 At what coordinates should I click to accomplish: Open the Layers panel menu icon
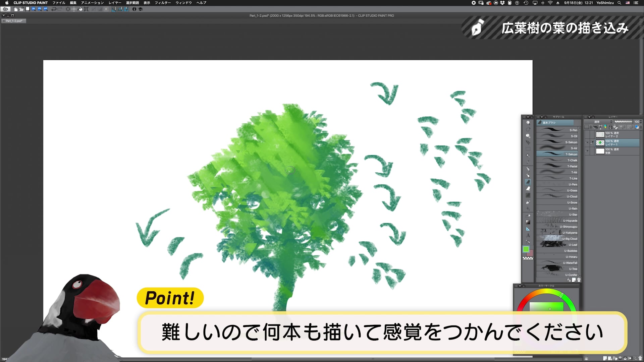[586, 117]
